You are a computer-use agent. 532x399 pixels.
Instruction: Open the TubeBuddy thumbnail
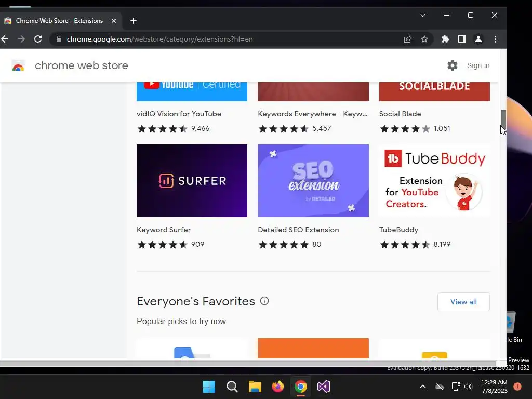pyautogui.click(x=434, y=181)
